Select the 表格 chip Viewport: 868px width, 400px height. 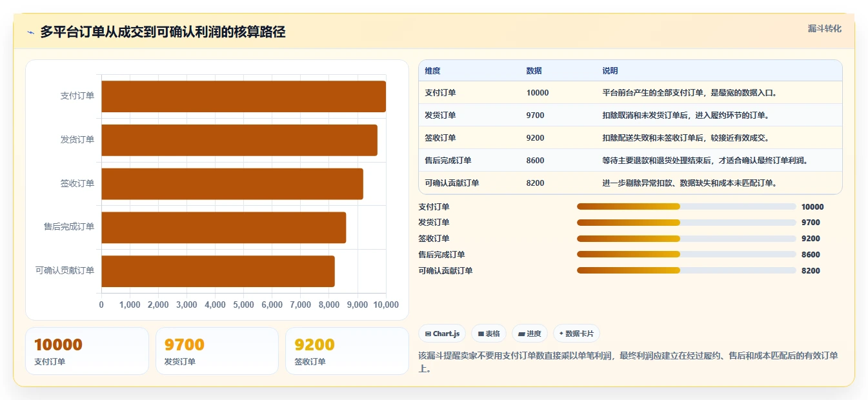(x=489, y=334)
